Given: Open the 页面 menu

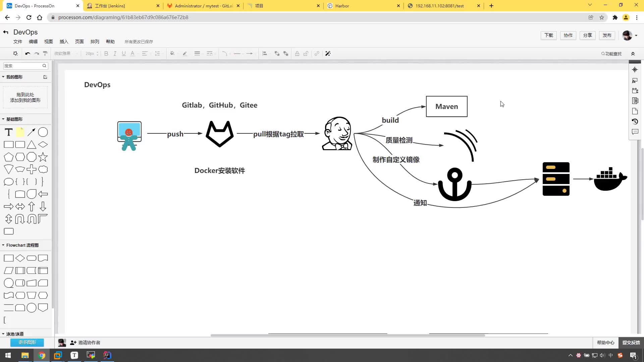Looking at the screenshot, I should coord(79,42).
